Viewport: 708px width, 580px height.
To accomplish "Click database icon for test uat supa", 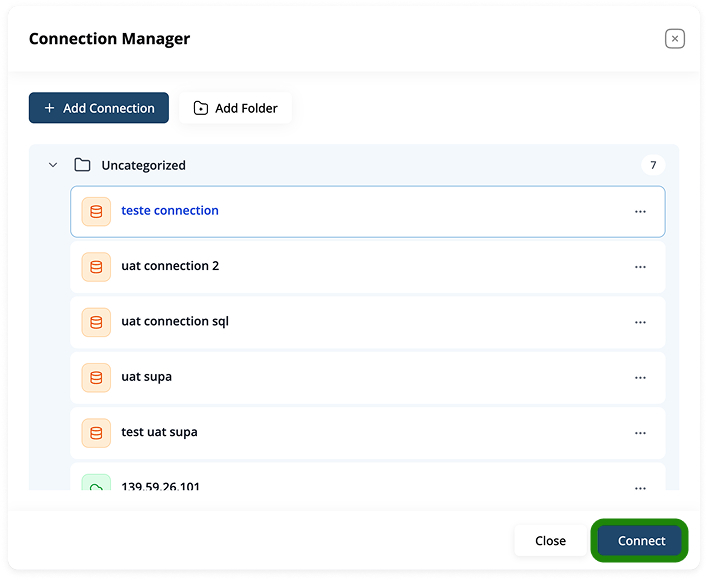I will pyautogui.click(x=96, y=433).
